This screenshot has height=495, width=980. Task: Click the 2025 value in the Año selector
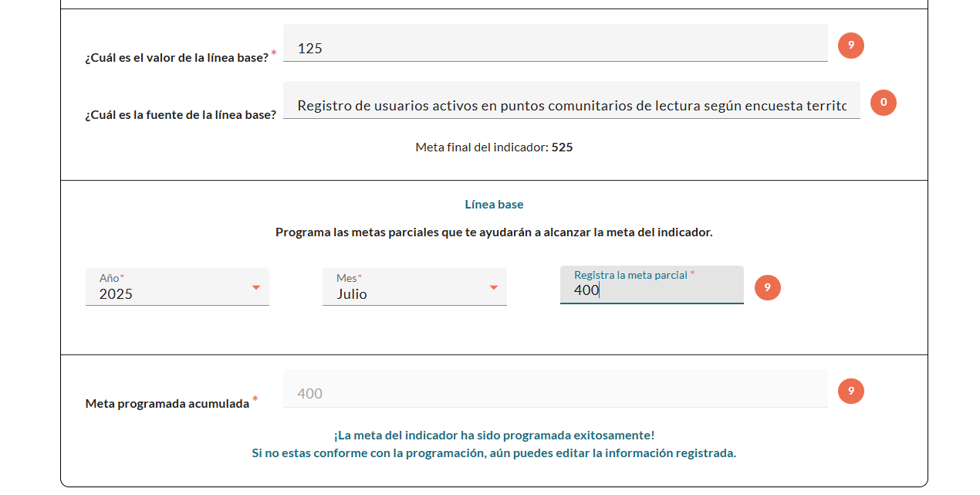pyautogui.click(x=117, y=294)
